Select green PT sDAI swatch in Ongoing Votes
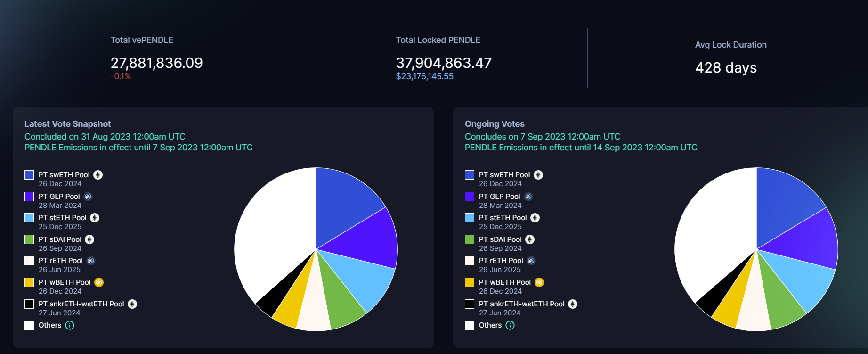 (x=470, y=239)
